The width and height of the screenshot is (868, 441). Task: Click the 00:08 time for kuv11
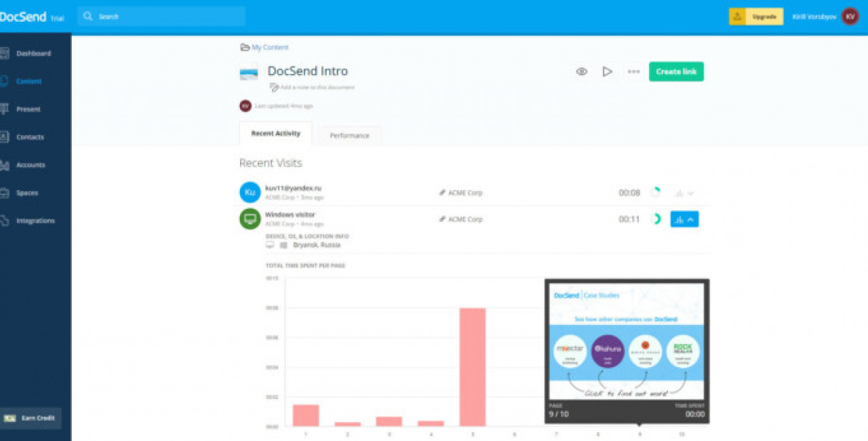(629, 193)
